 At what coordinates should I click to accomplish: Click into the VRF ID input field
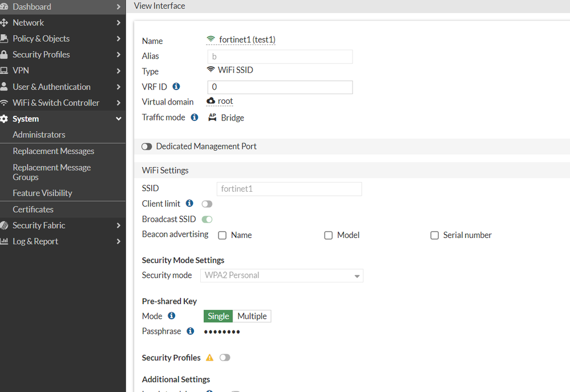(x=280, y=87)
